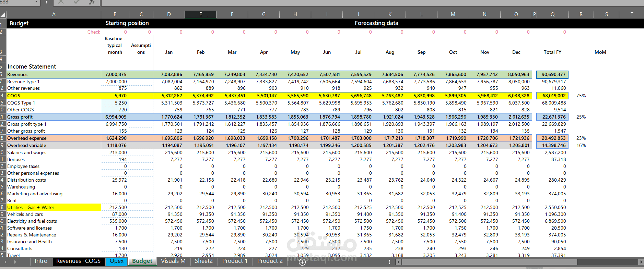644x269 pixels.
Task: Open the Opex sheet tab
Action: (117, 261)
